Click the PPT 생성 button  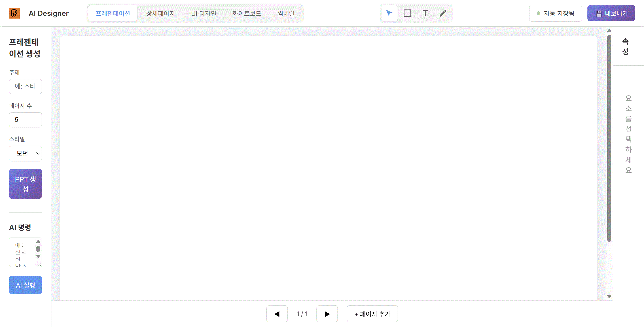point(25,184)
